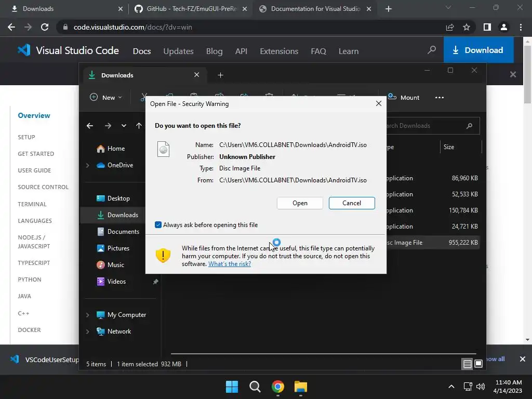Screen dimensions: 532x399
Task: Click the File Explorer taskbar icon
Action: coord(301,387)
